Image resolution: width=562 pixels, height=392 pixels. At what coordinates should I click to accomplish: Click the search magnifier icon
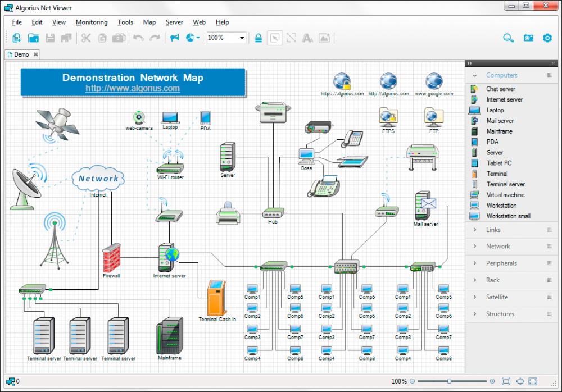coord(507,38)
